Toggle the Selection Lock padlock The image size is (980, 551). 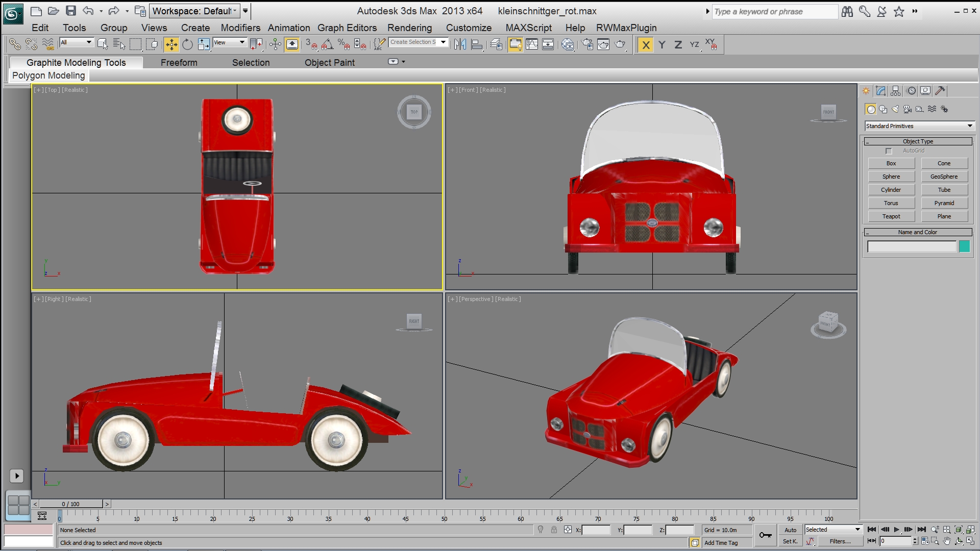(554, 530)
